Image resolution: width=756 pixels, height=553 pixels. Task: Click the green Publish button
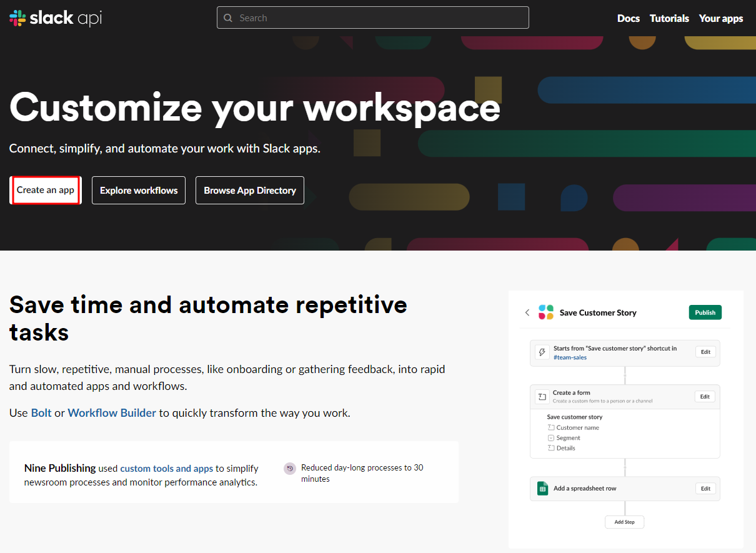point(705,312)
